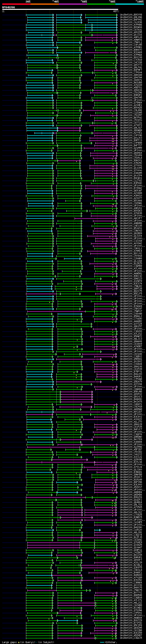Click the cyan ~100% identity legend segment
146x644 pixels.
(x=130, y=4)
